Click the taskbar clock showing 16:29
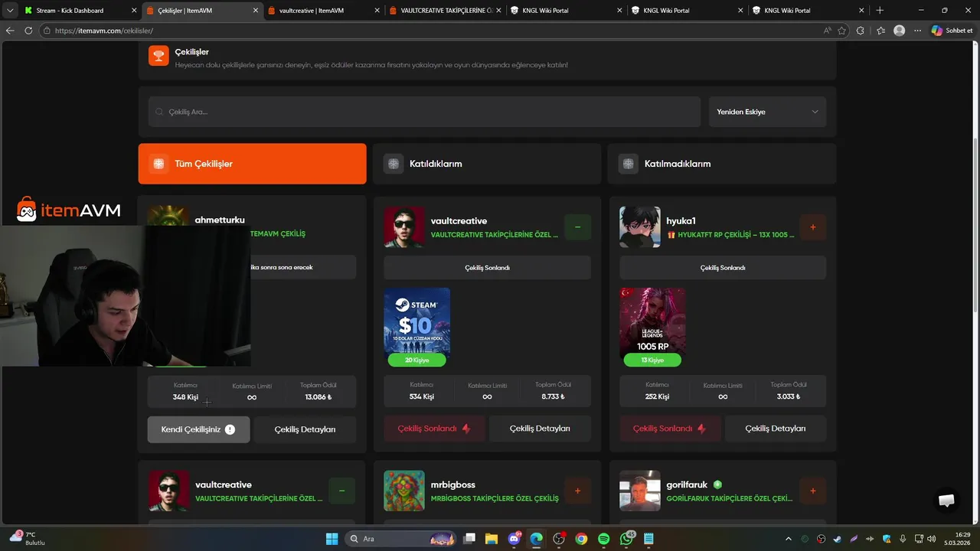The width and height of the screenshot is (980, 551). [958, 539]
